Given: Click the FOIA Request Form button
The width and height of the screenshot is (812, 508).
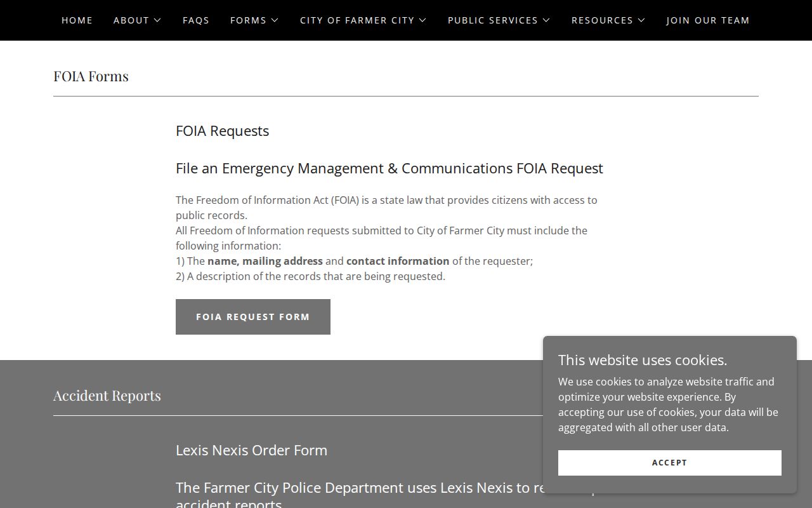Looking at the screenshot, I should [253, 317].
